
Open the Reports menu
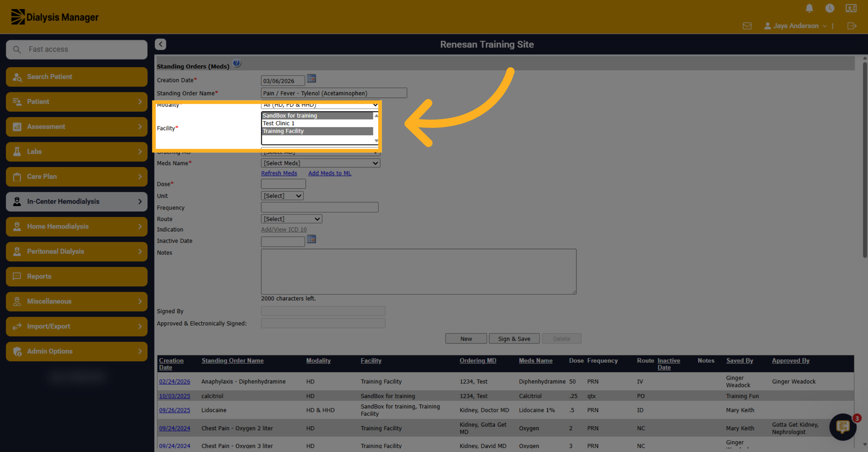coord(77,276)
